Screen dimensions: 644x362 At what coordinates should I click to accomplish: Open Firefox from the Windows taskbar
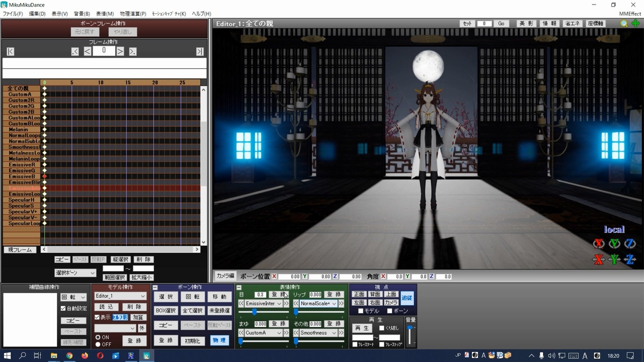click(x=85, y=355)
